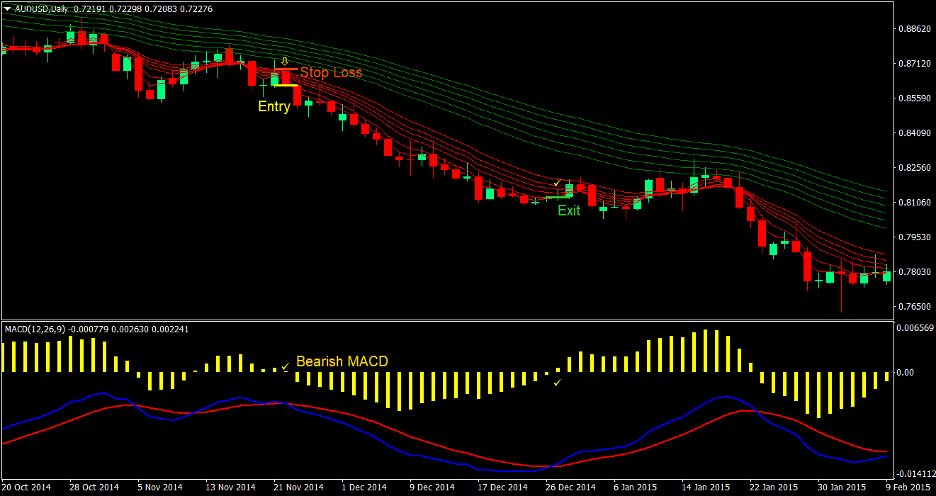Click the 0.79530 price axis label
936x496 pixels.
pyautogui.click(x=913, y=237)
